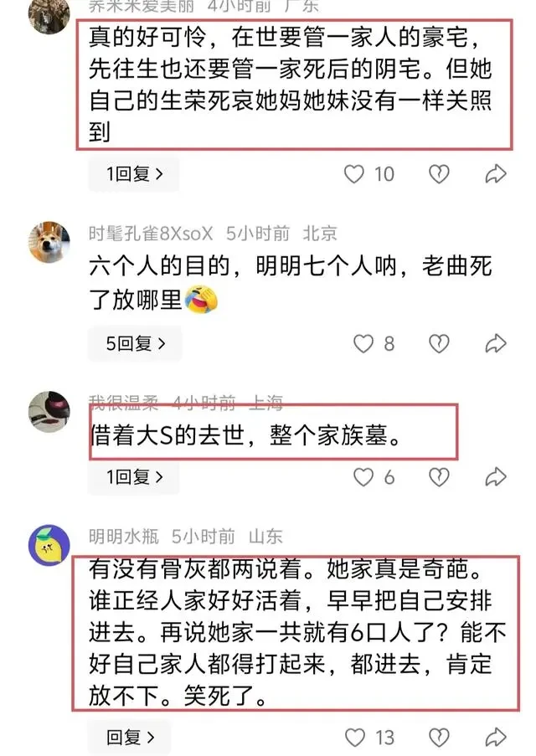Share the 家族墓 comment

coord(496,477)
